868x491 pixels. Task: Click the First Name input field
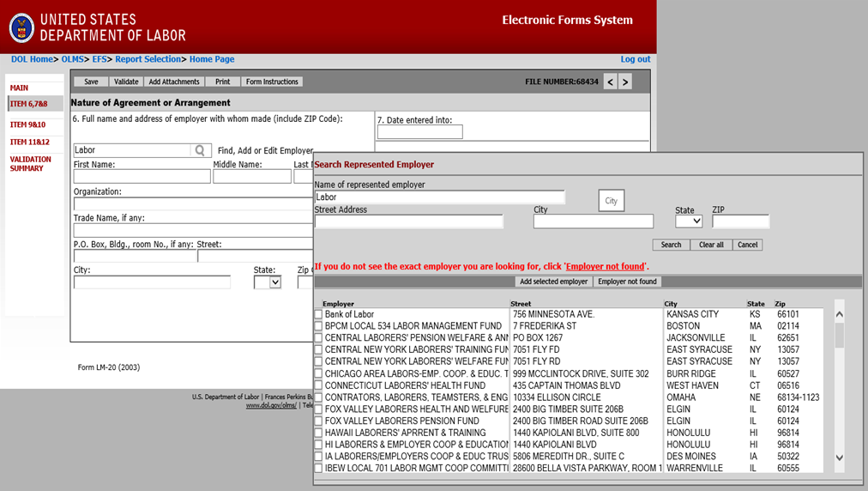pyautogui.click(x=142, y=176)
